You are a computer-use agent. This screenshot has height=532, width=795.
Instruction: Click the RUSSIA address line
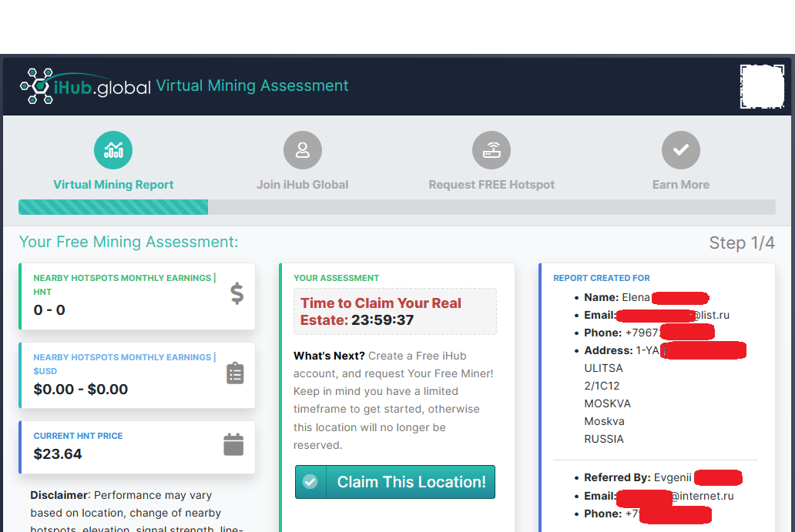click(x=604, y=440)
